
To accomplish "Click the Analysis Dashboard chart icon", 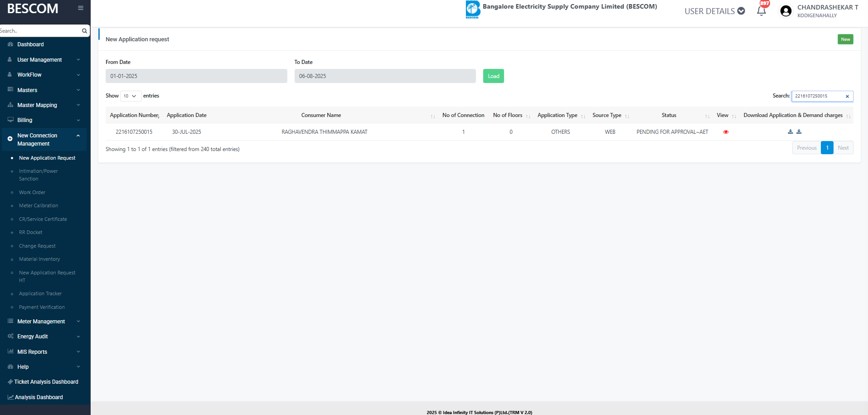I will (10, 397).
